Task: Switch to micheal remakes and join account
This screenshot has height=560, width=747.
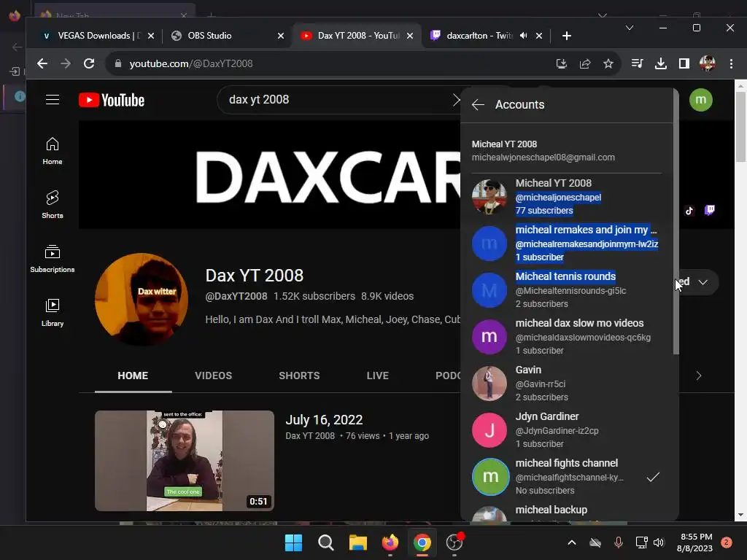Action: tap(567, 244)
